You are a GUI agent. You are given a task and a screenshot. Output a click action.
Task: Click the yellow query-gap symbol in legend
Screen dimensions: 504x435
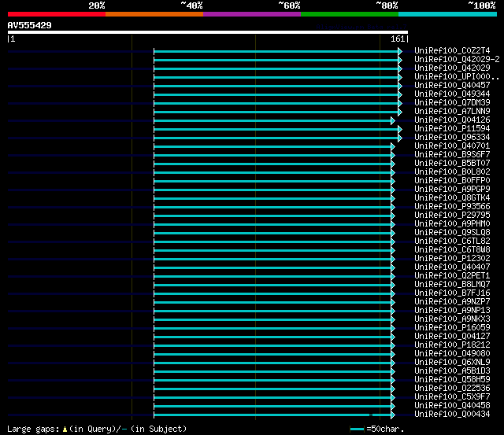point(65,429)
